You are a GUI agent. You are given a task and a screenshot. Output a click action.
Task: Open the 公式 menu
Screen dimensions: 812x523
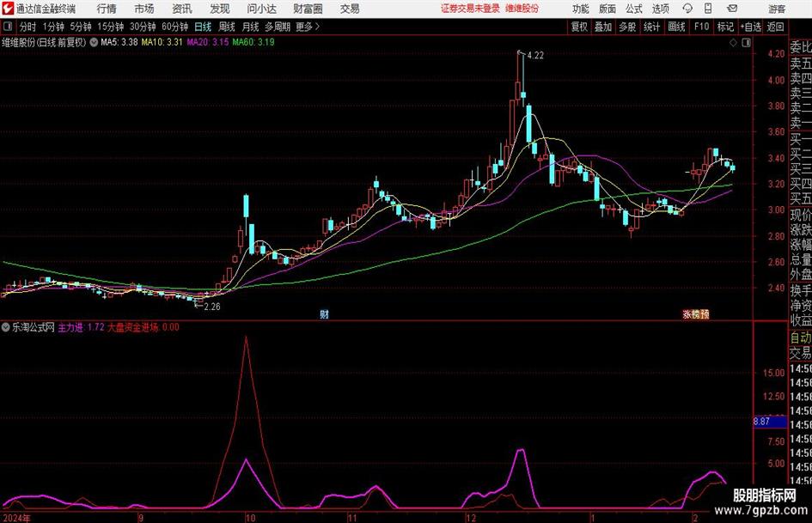(x=634, y=9)
